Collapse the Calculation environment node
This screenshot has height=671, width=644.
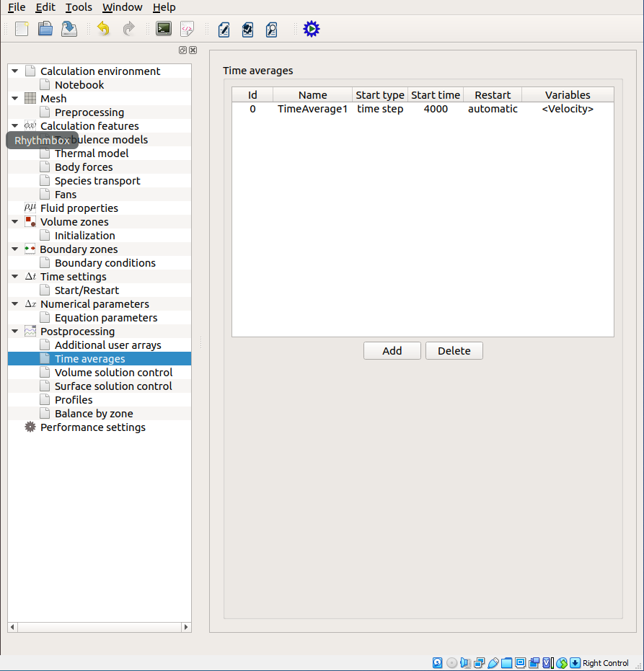click(x=14, y=71)
